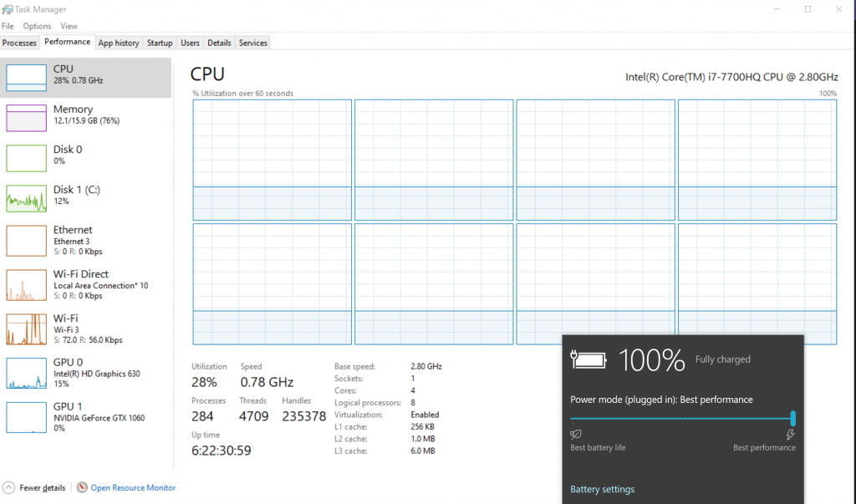
Task: Open the File menu
Action: click(8, 26)
